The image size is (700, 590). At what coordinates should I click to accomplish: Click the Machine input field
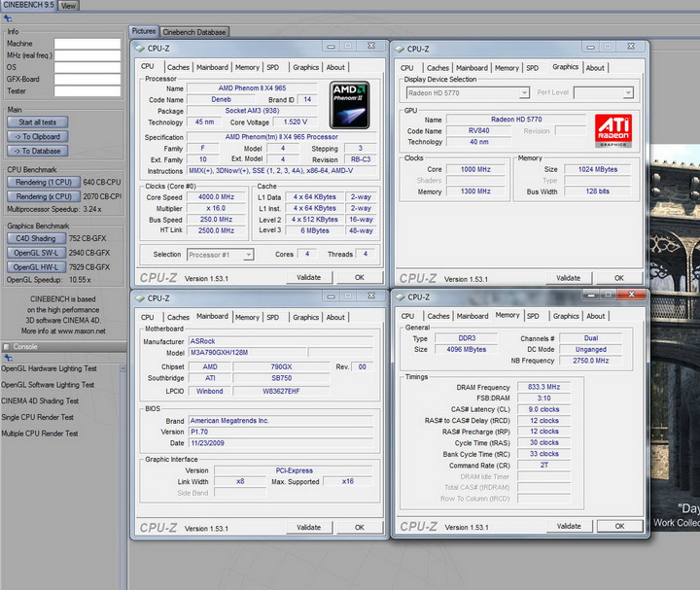pos(87,44)
